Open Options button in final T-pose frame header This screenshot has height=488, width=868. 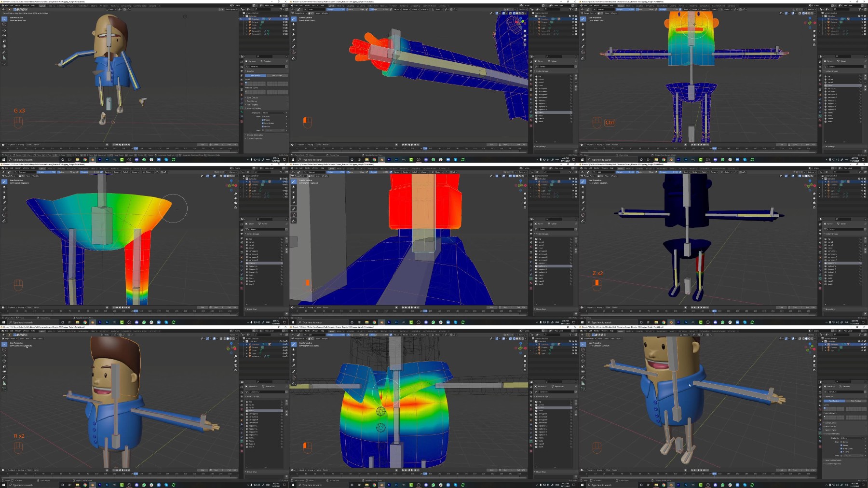coord(812,335)
